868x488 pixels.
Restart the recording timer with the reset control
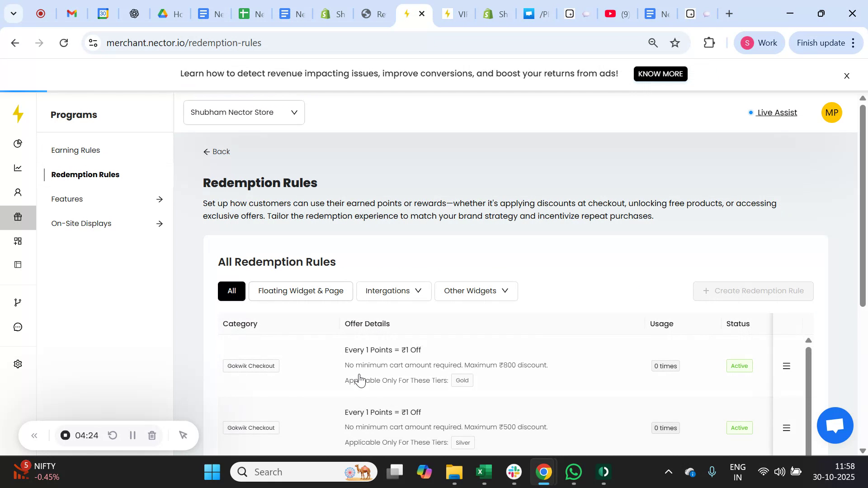click(x=112, y=435)
